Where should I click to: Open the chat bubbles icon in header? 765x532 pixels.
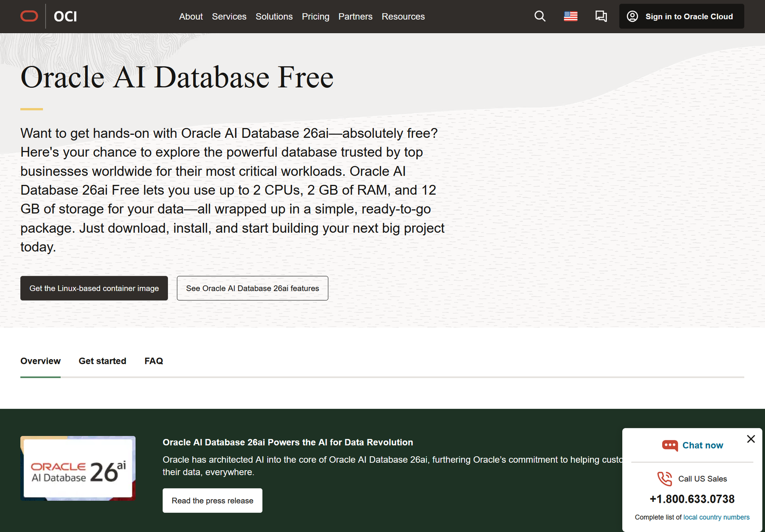(x=601, y=16)
